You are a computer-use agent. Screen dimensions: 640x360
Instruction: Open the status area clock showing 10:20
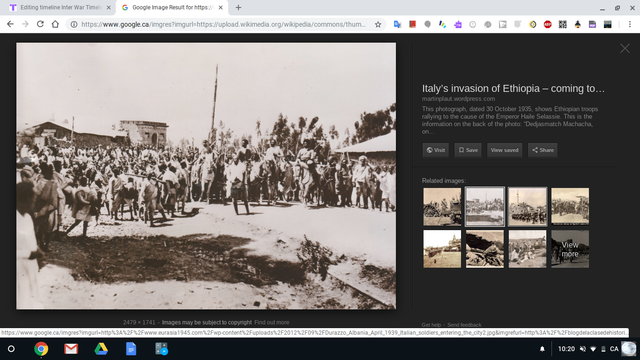pyautogui.click(x=566, y=349)
